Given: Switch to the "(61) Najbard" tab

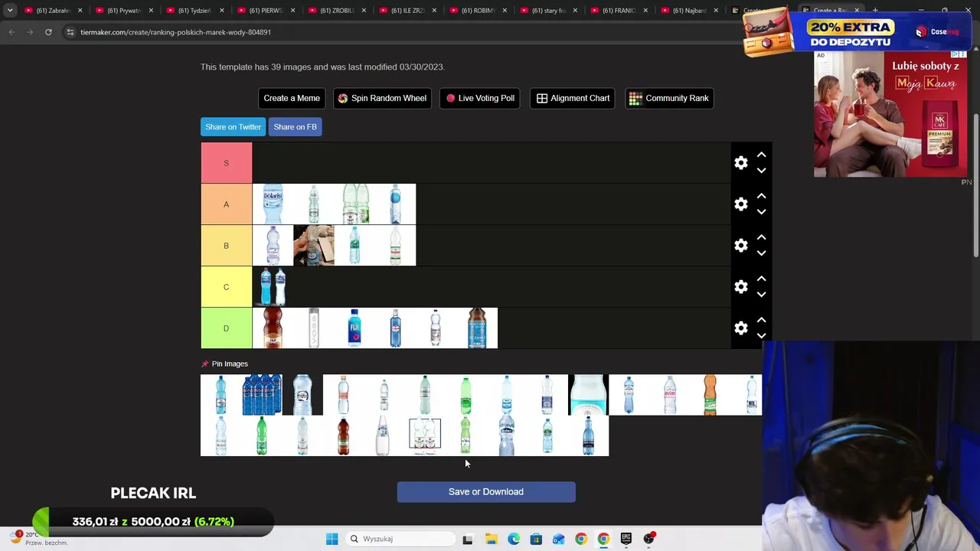Looking at the screenshot, I should point(690,11).
